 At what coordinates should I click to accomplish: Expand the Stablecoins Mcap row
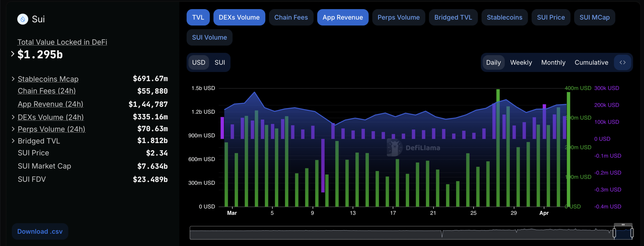click(13, 79)
